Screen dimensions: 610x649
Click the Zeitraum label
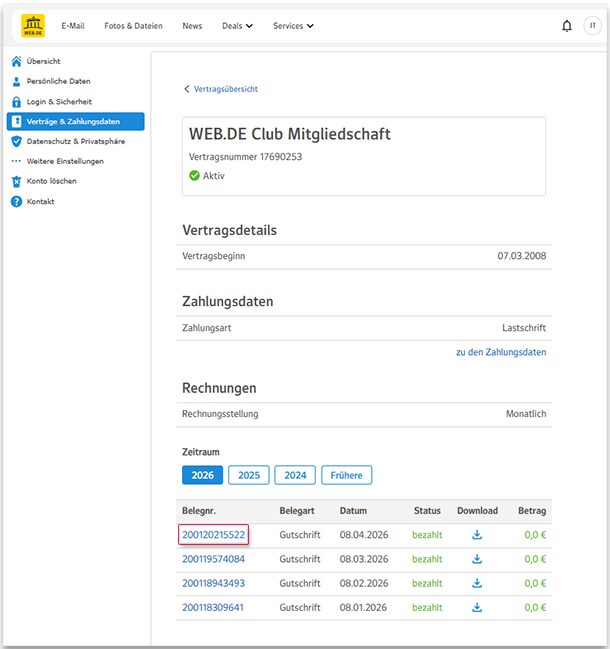(201, 452)
